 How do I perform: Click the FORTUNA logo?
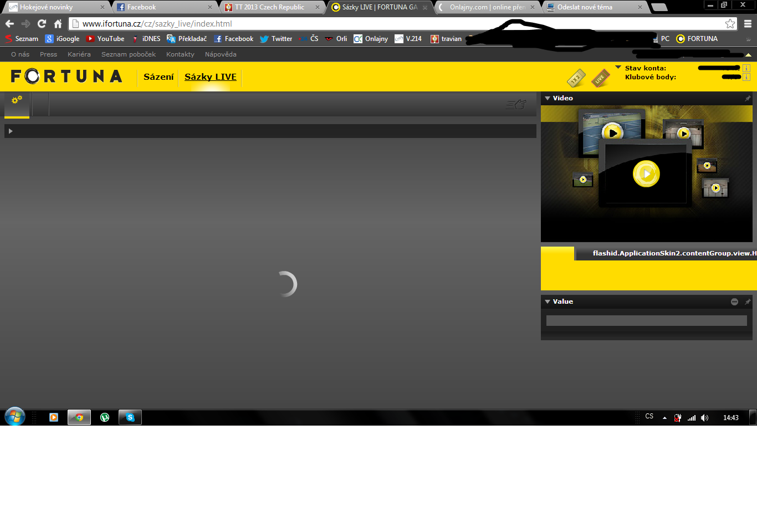tap(67, 76)
